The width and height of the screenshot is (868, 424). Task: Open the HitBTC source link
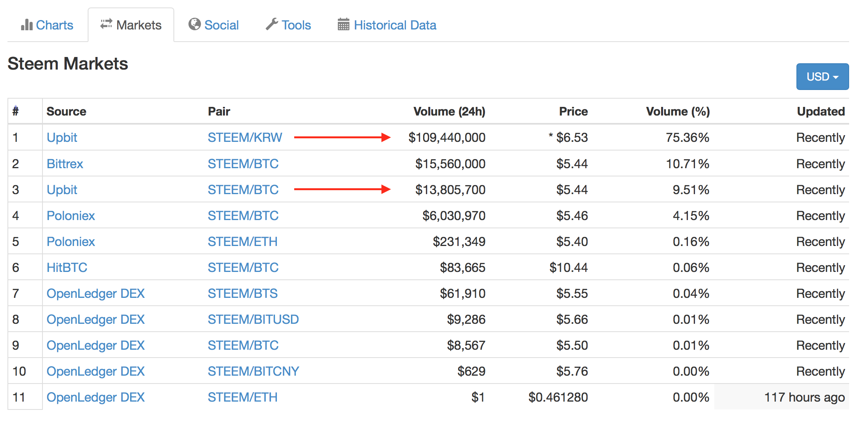tap(67, 268)
